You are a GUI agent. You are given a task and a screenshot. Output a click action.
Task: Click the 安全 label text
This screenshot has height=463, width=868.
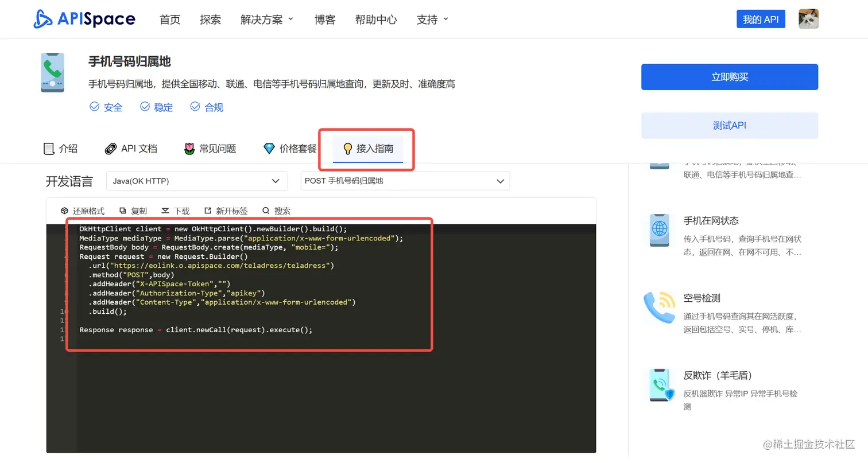(113, 107)
